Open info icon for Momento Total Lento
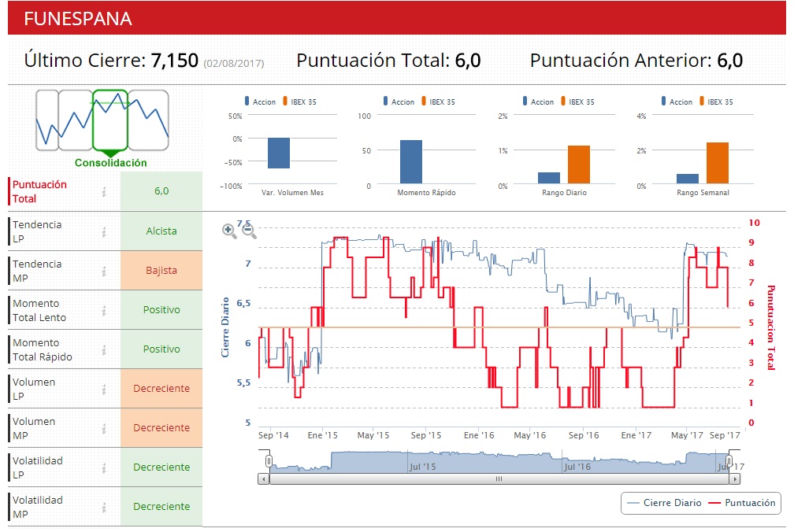The height and width of the screenshot is (532, 794). click(104, 311)
